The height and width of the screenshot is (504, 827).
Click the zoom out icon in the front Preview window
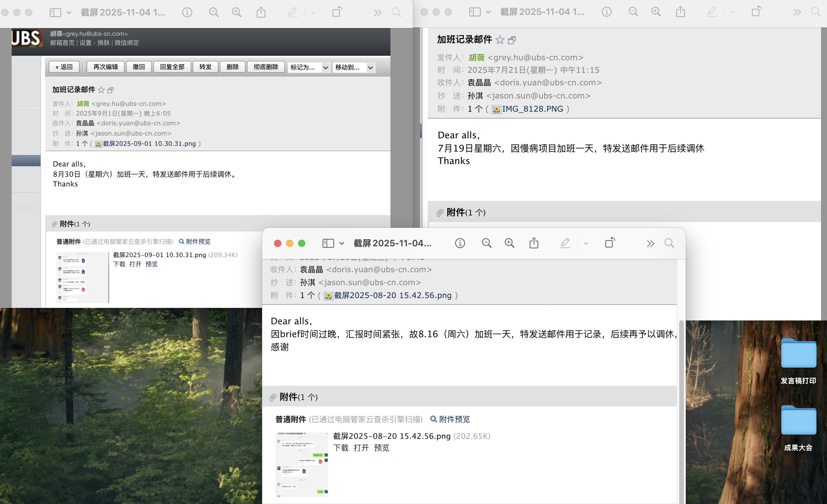pyautogui.click(x=486, y=243)
